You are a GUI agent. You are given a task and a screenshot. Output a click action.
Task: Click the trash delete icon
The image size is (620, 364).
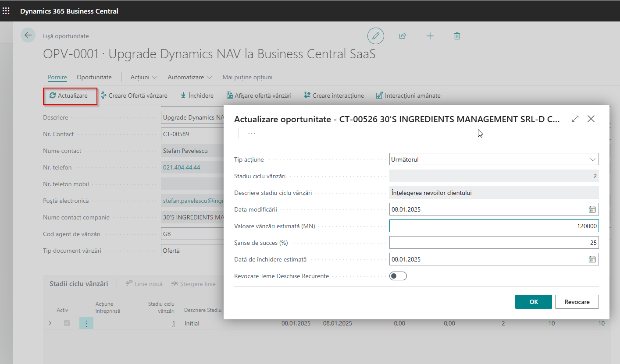(x=457, y=36)
